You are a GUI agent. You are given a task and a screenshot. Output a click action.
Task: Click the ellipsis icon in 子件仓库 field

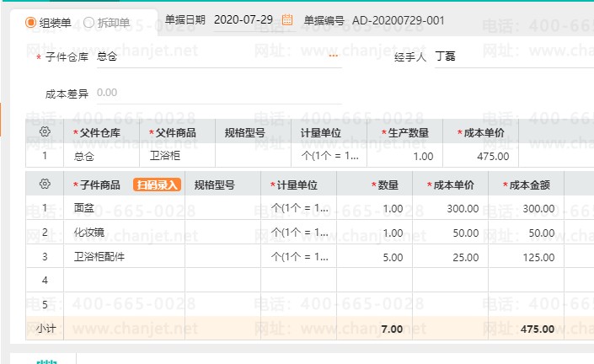pos(334,56)
